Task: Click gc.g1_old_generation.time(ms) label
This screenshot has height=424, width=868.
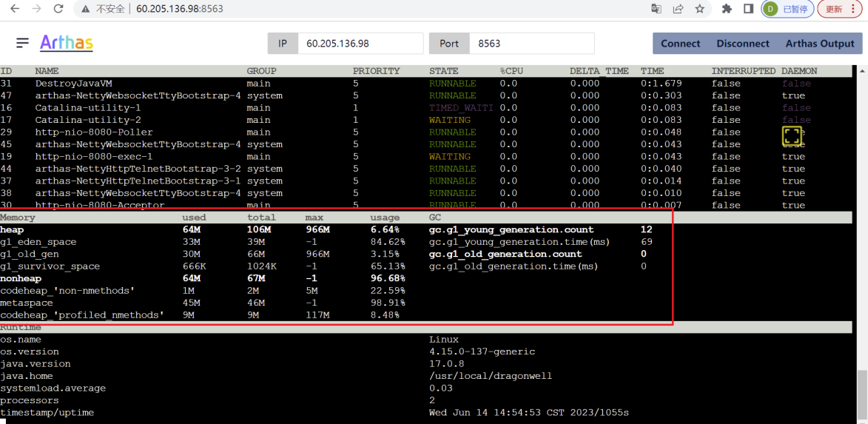Action: (x=514, y=266)
